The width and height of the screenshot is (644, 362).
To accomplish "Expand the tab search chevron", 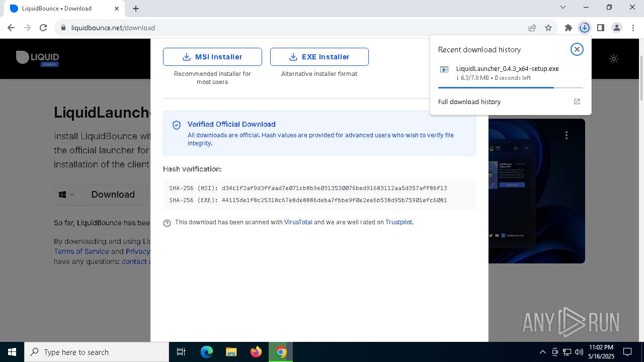I will [x=563, y=8].
